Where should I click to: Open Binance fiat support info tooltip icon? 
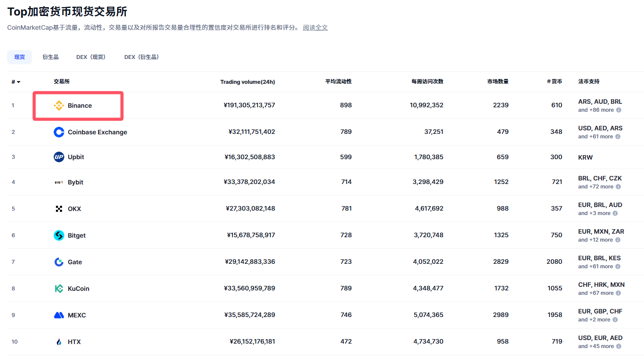619,110
